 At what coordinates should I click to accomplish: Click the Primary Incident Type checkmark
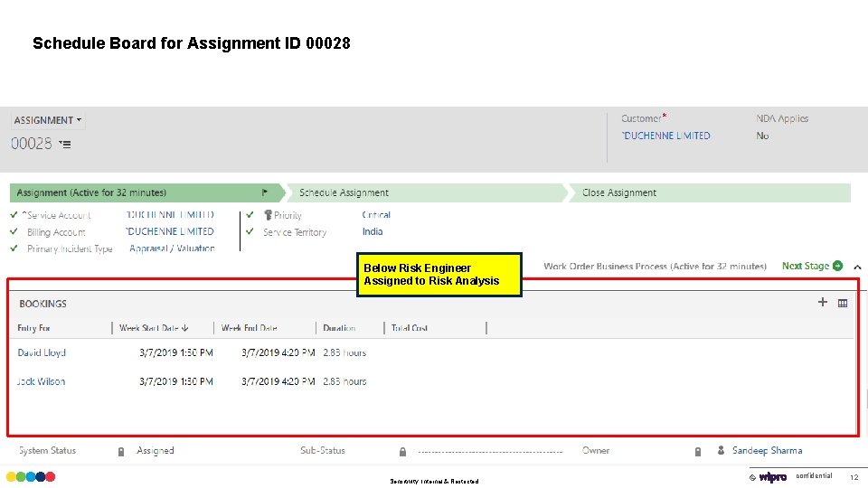point(14,248)
